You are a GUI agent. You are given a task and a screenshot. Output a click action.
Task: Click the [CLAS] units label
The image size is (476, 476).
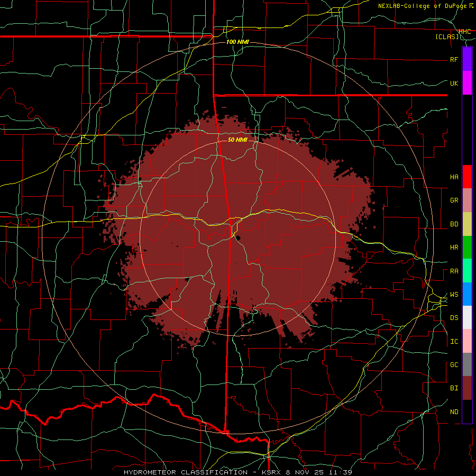[x=447, y=37]
